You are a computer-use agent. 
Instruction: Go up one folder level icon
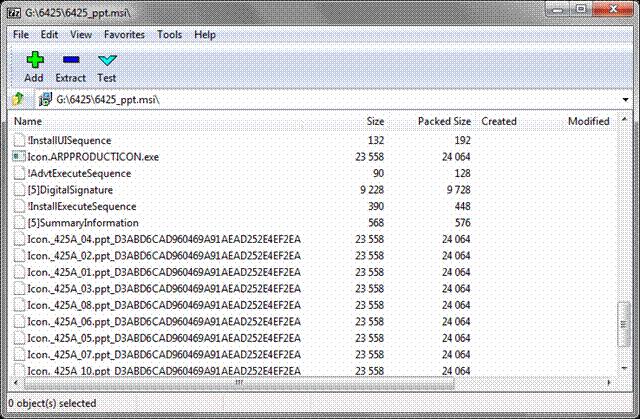click(18, 100)
